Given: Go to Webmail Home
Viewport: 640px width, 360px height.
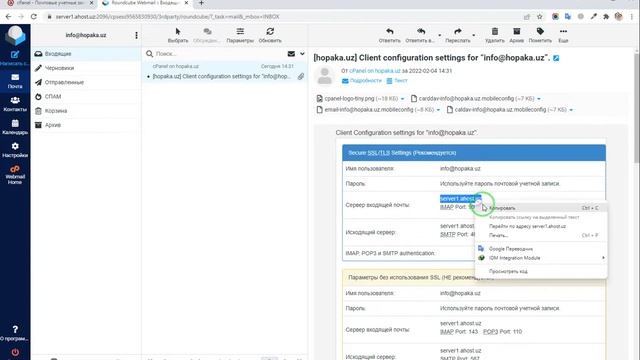Looking at the screenshot, I should pos(15,175).
